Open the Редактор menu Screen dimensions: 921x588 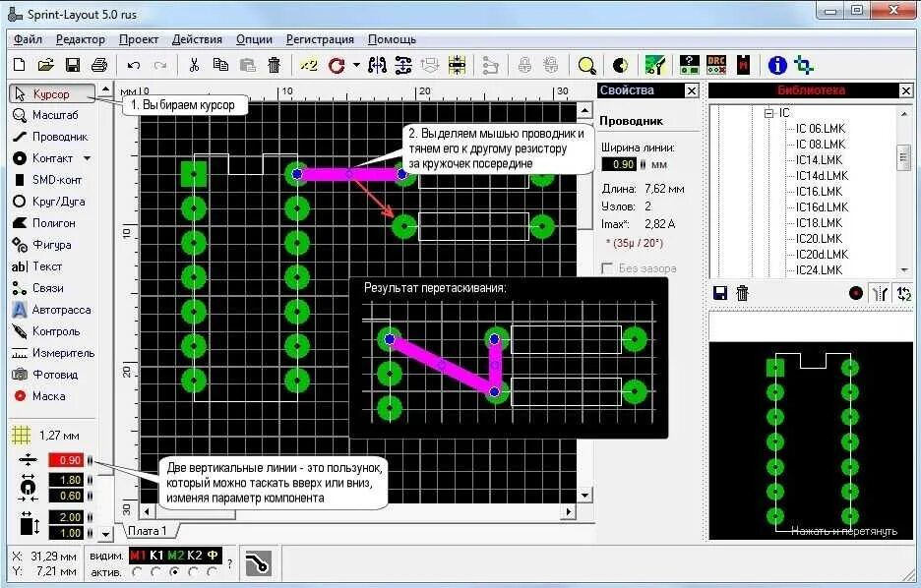click(81, 39)
